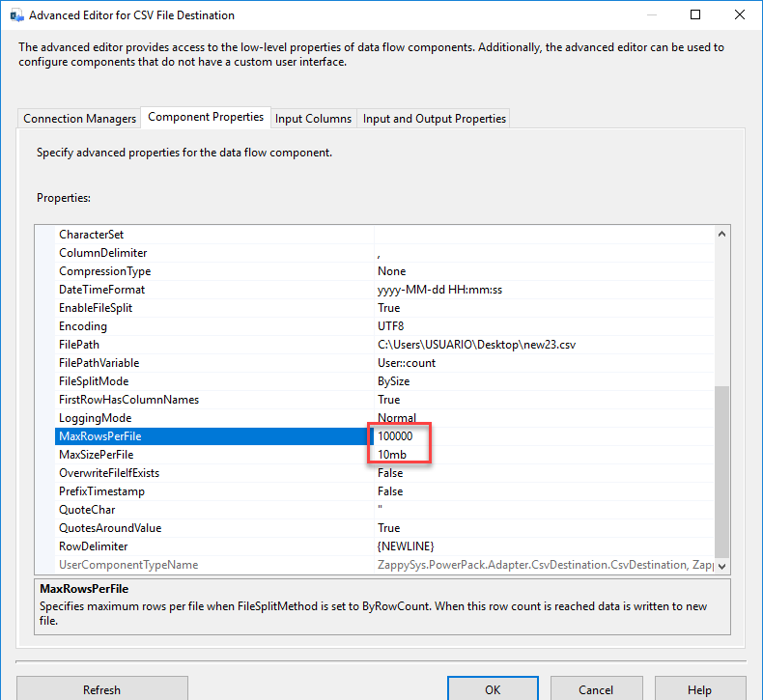The height and width of the screenshot is (700, 763).
Task: Select the greyed UserComponentTypeName property
Action: (x=128, y=565)
